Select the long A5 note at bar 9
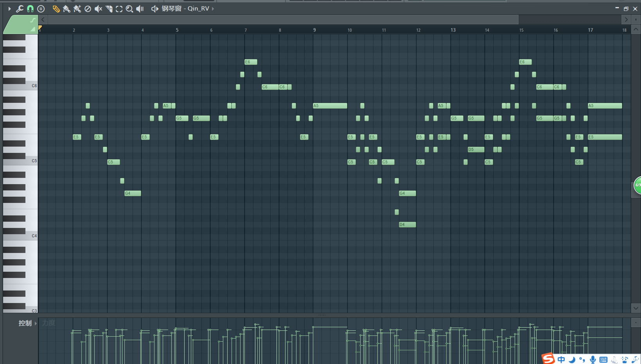This screenshot has width=641, height=364. [330, 106]
